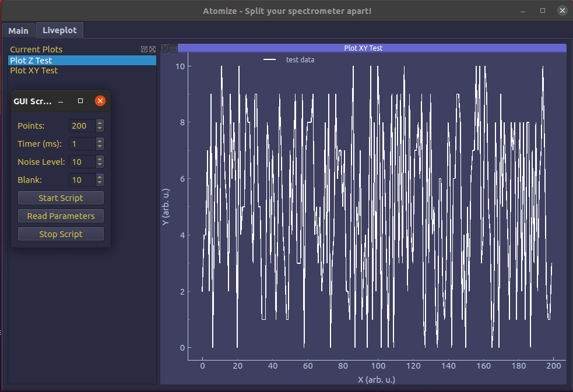Close the Plot XY Test dock
Screen dimensions: 573x392
(165, 48)
